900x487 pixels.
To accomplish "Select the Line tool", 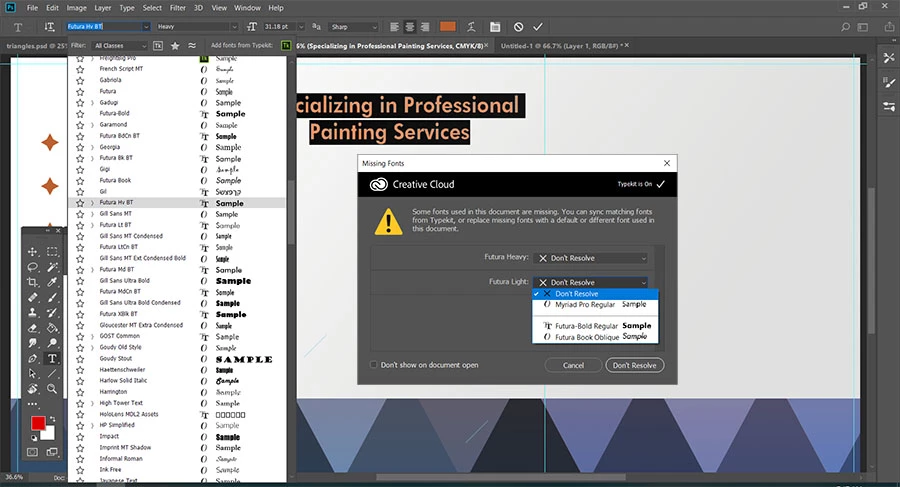I will coord(52,373).
